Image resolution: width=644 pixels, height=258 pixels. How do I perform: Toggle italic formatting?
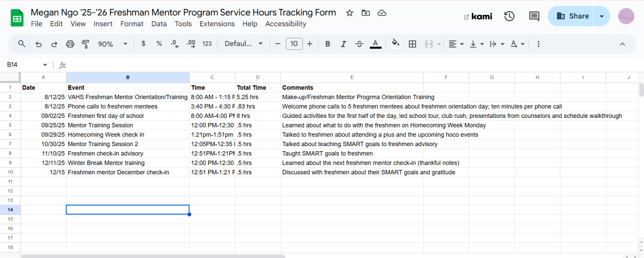344,44
